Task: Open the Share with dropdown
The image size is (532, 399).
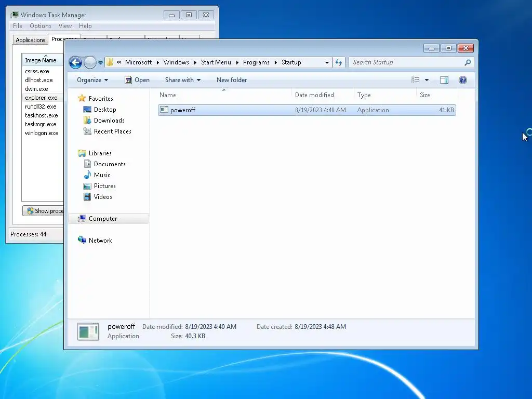Action: pos(183,80)
